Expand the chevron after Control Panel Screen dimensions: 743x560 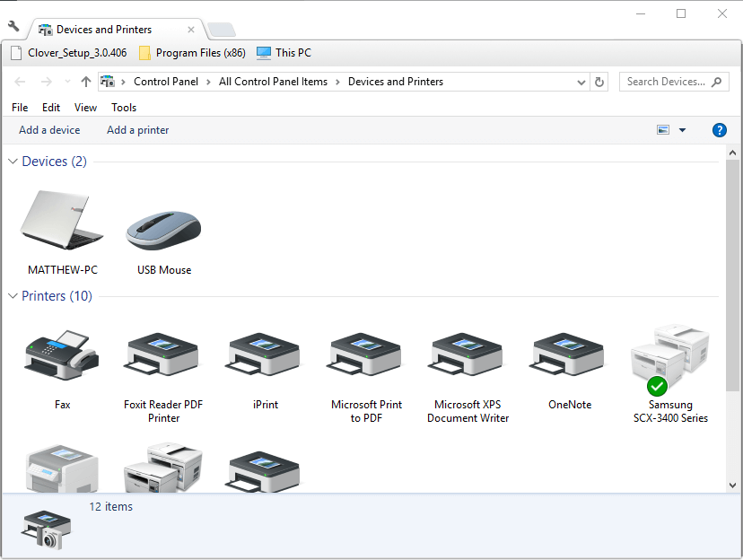pos(208,82)
